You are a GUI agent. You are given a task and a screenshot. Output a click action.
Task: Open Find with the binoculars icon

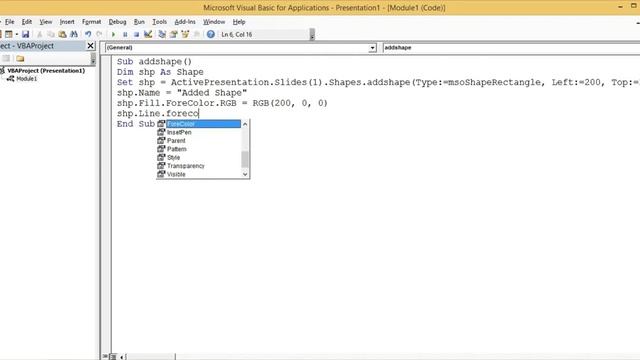click(74, 34)
